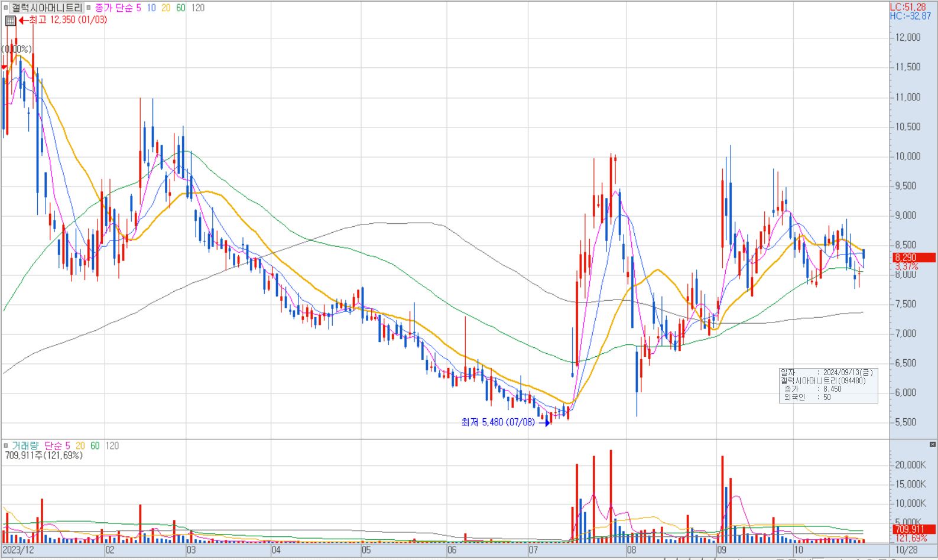Click the 10 month axis label
Screen dimensions: 938x560
799,550
